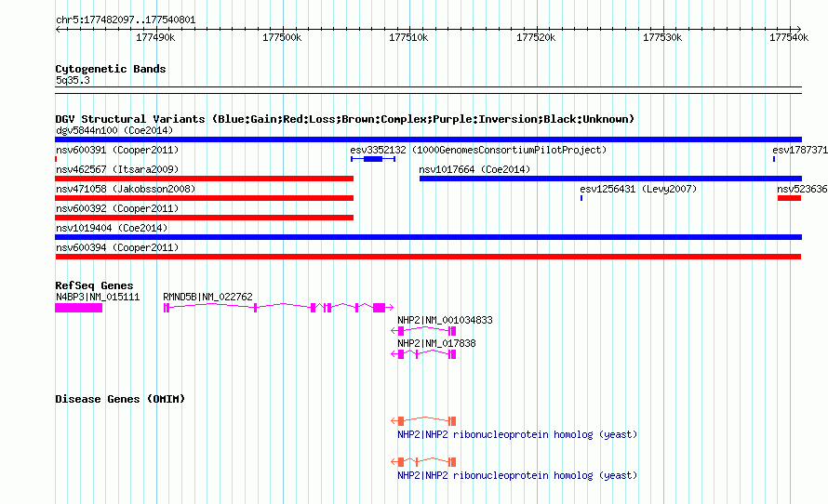Click the NHP2|NM_001034833 label

point(445,320)
